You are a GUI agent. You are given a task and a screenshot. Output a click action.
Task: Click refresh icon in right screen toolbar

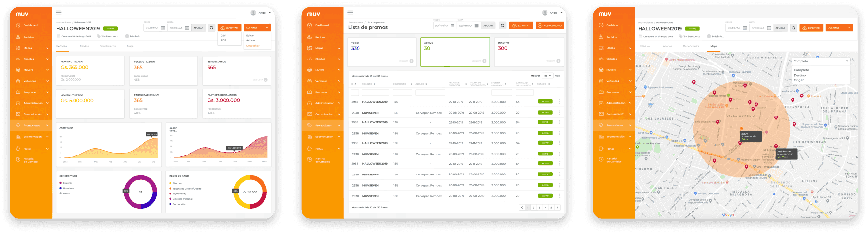(x=793, y=28)
